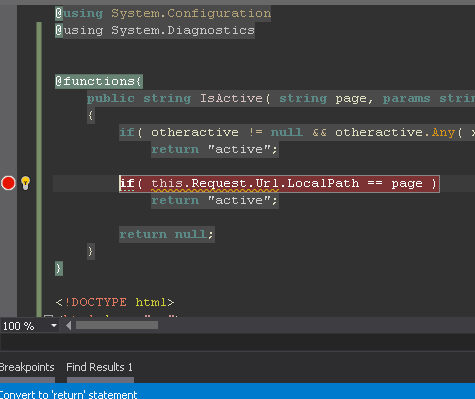Viewport: 475px width, 399px height.
Task: Click the 'Convert to return statement' status text
Action: 68,395
